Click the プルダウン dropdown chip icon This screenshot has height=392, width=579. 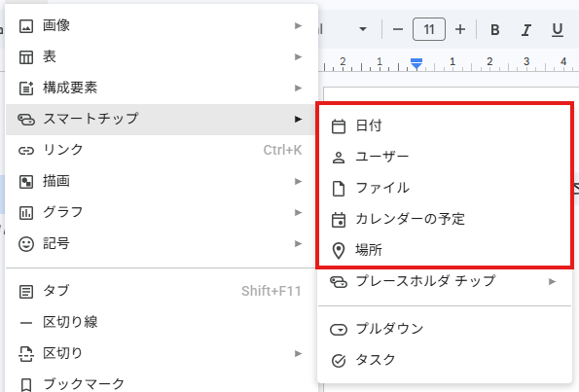pyautogui.click(x=339, y=329)
